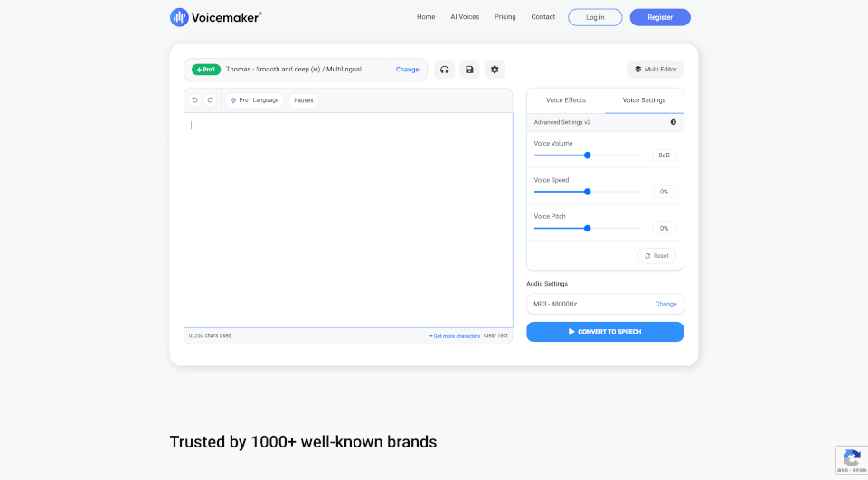Click the headphones preview icon
Image resolution: width=868 pixels, height=480 pixels.
[444, 70]
